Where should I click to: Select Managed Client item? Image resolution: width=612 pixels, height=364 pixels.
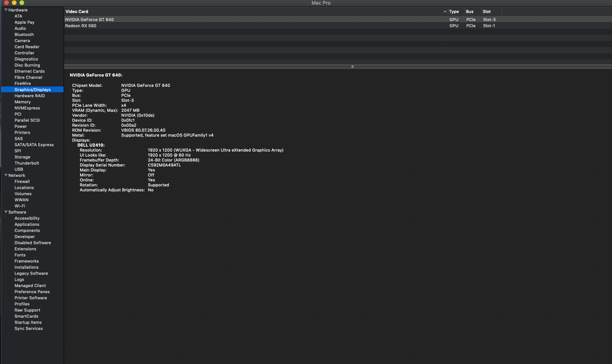pos(30,286)
